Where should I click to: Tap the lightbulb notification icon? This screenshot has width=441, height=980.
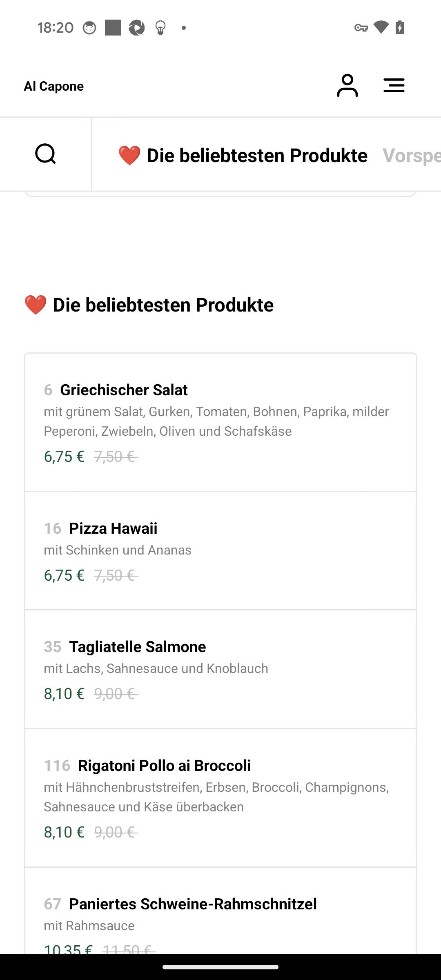point(160,28)
